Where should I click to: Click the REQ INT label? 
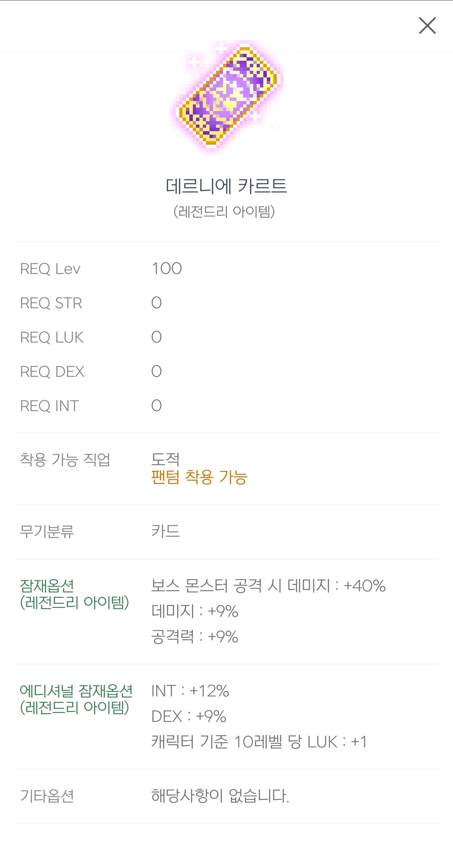click(x=49, y=406)
